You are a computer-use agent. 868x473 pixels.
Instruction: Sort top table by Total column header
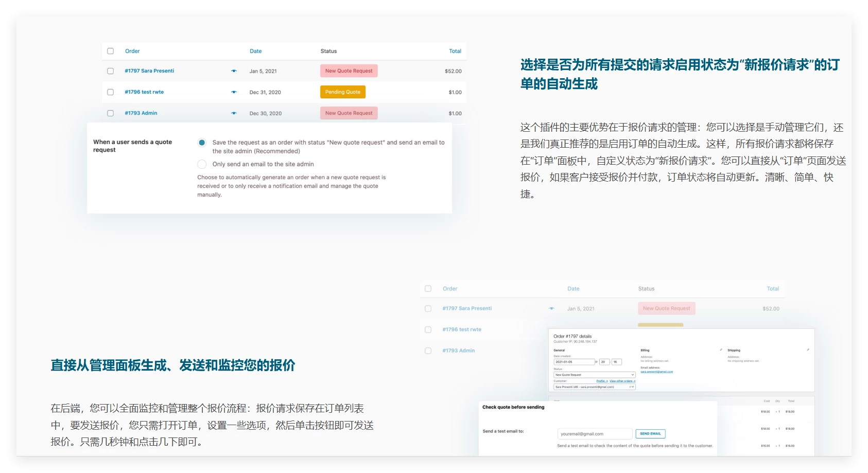tap(455, 51)
